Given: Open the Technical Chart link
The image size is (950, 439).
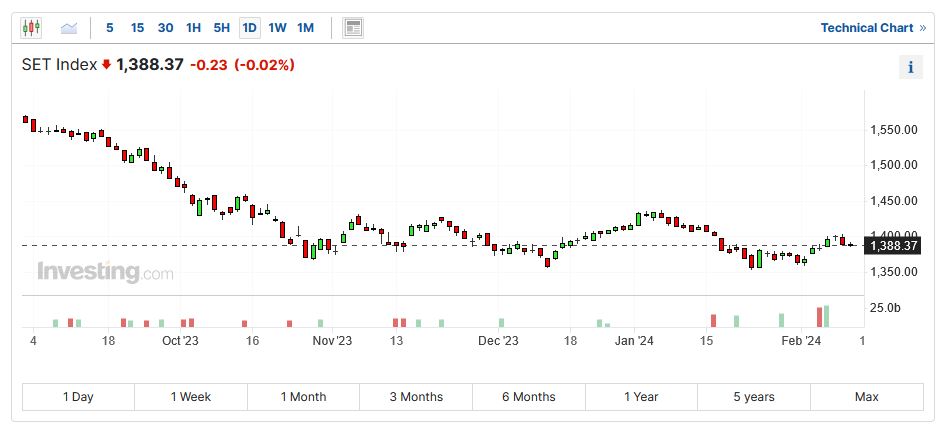Looking at the screenshot, I should pos(873,28).
